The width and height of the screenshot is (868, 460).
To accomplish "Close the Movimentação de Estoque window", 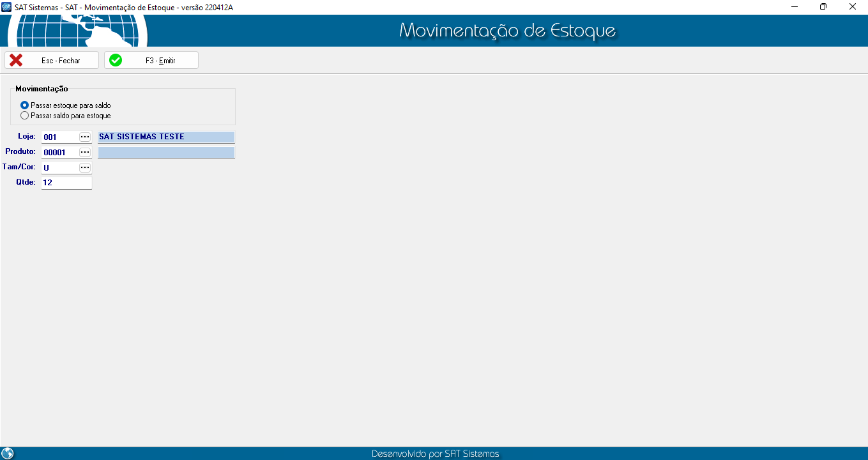I will pos(853,7).
